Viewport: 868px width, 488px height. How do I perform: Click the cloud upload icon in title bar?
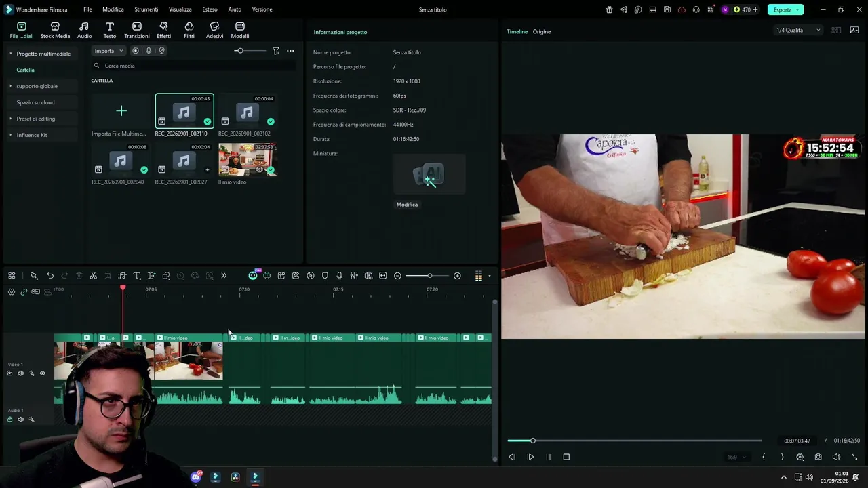(682, 9)
